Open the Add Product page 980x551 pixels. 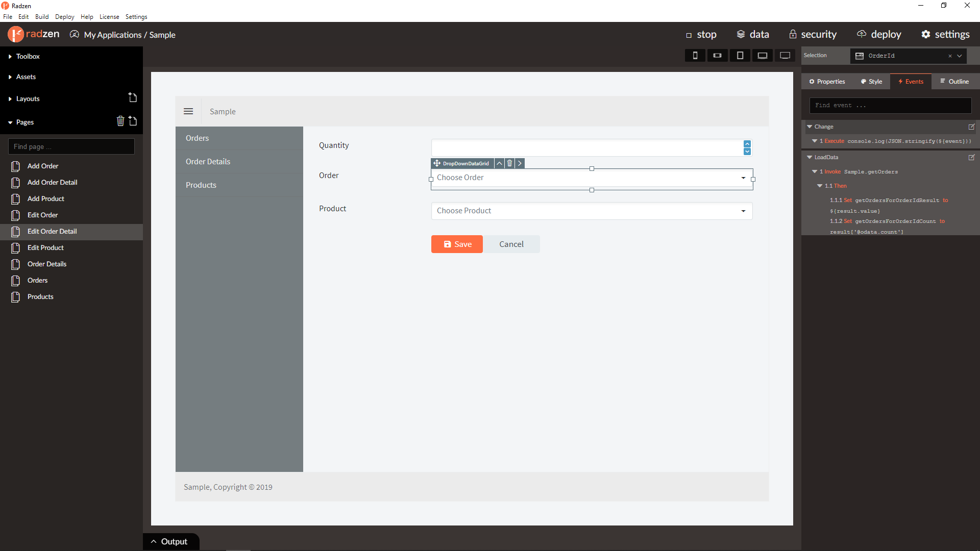pyautogui.click(x=45, y=198)
